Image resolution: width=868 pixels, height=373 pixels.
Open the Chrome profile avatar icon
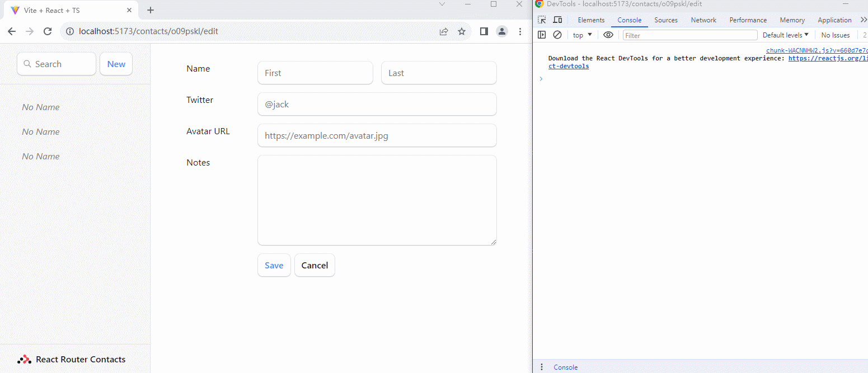point(502,31)
